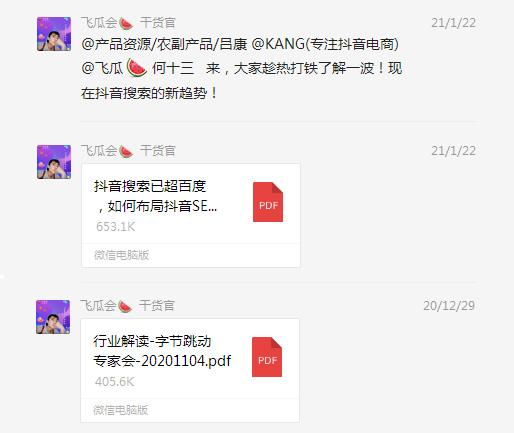Open the avatar beside the 行业解读 PDF message
Image resolution: width=514 pixels, height=433 pixels.
(53, 317)
